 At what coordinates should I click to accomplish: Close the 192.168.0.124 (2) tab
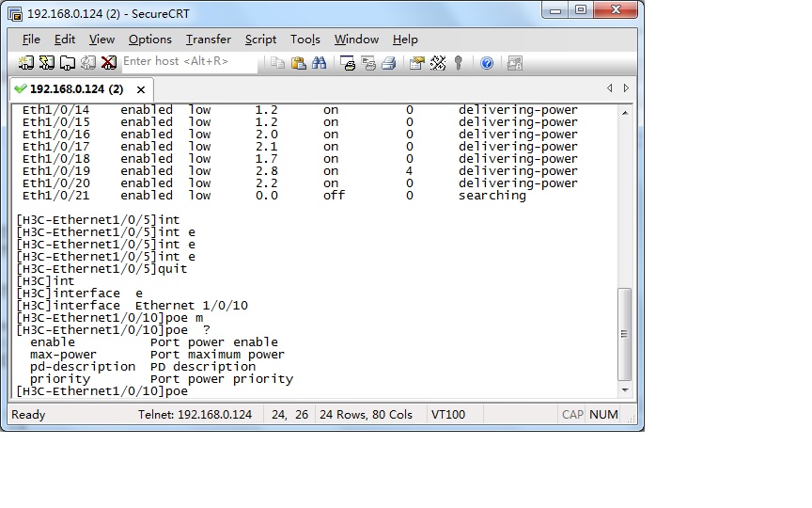pos(141,89)
